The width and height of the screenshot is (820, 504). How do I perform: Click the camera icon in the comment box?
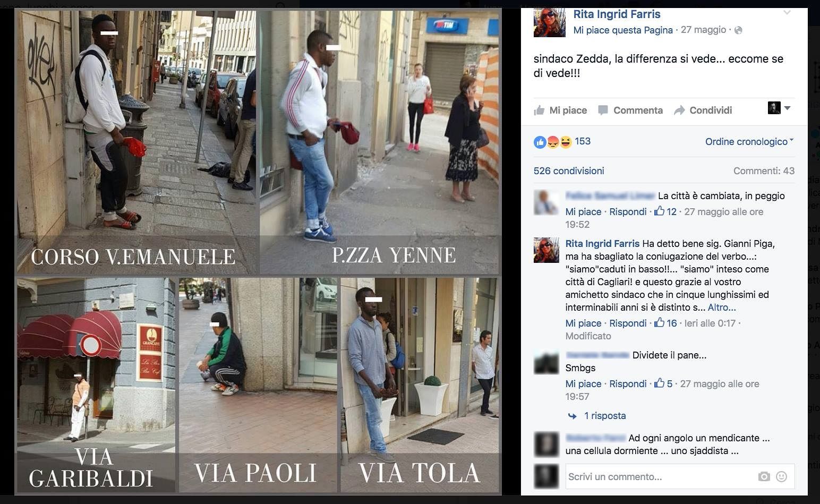(x=764, y=476)
